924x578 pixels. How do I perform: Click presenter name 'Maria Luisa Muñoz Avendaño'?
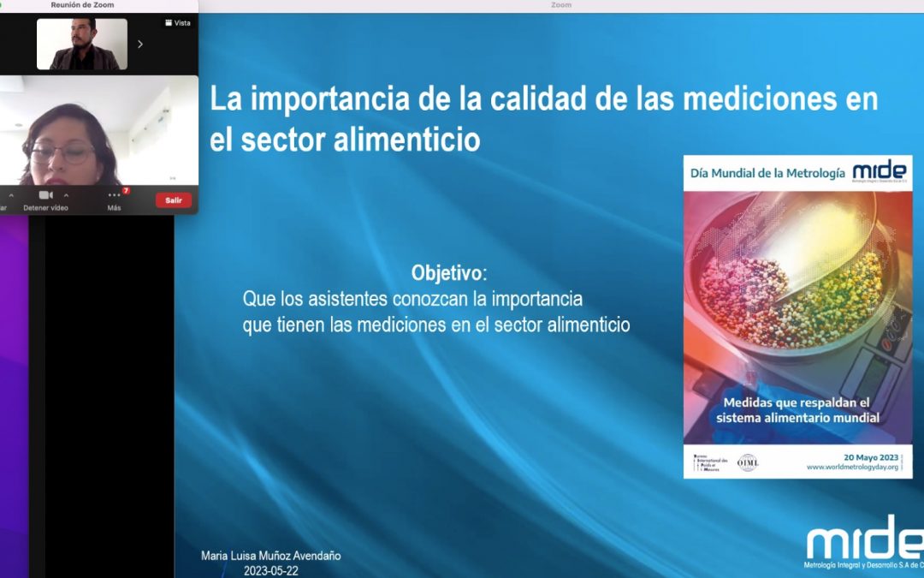tap(270, 556)
